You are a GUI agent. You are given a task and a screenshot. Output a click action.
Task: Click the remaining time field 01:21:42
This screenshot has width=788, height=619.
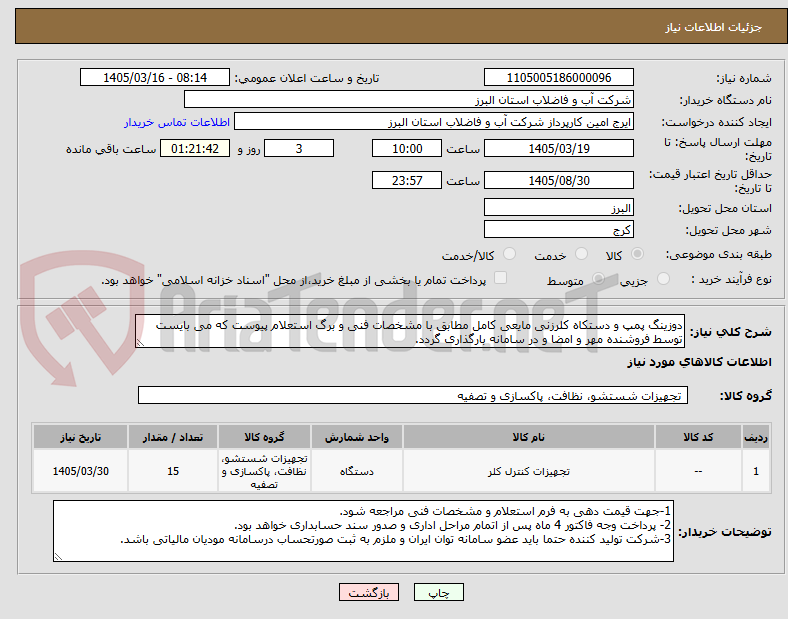195,148
